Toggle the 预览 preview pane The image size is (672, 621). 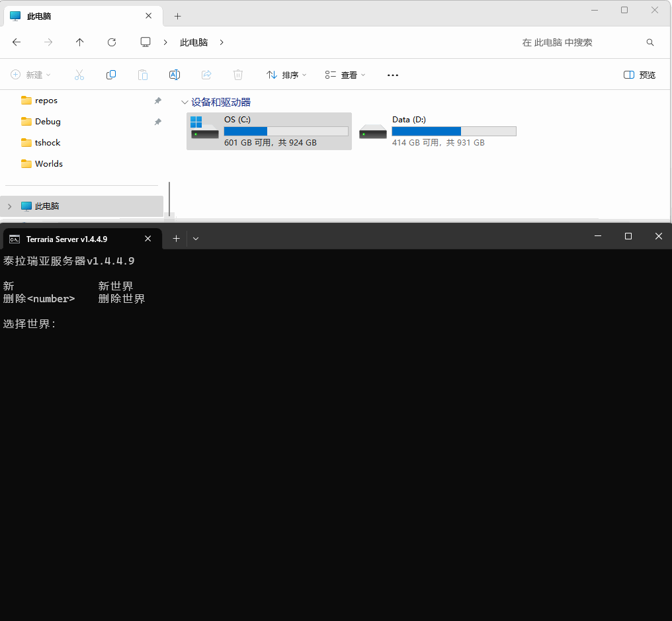tap(640, 75)
